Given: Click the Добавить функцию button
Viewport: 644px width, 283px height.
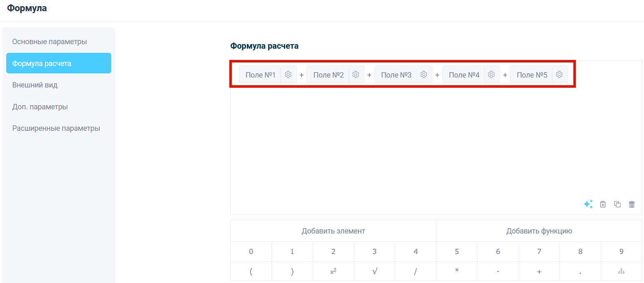Looking at the screenshot, I should (x=539, y=231).
